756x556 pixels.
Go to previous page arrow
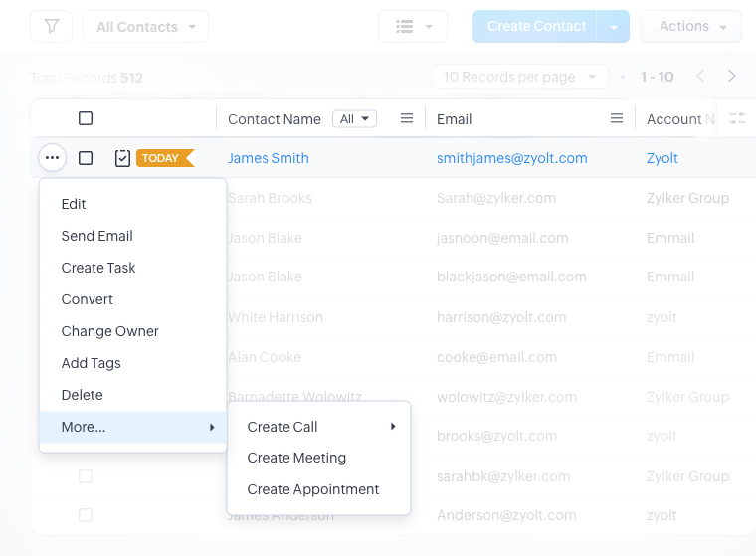700,77
